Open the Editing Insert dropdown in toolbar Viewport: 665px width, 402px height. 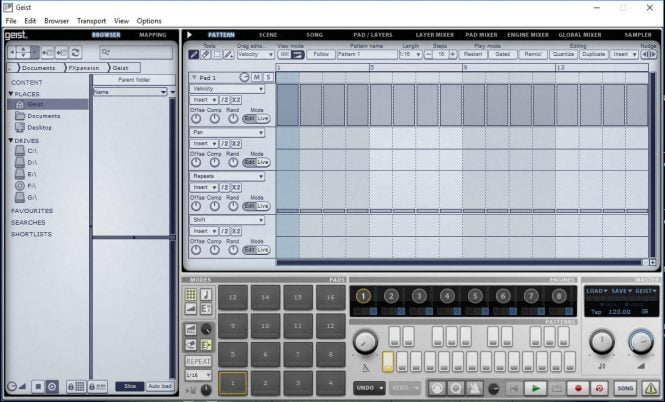[624, 54]
